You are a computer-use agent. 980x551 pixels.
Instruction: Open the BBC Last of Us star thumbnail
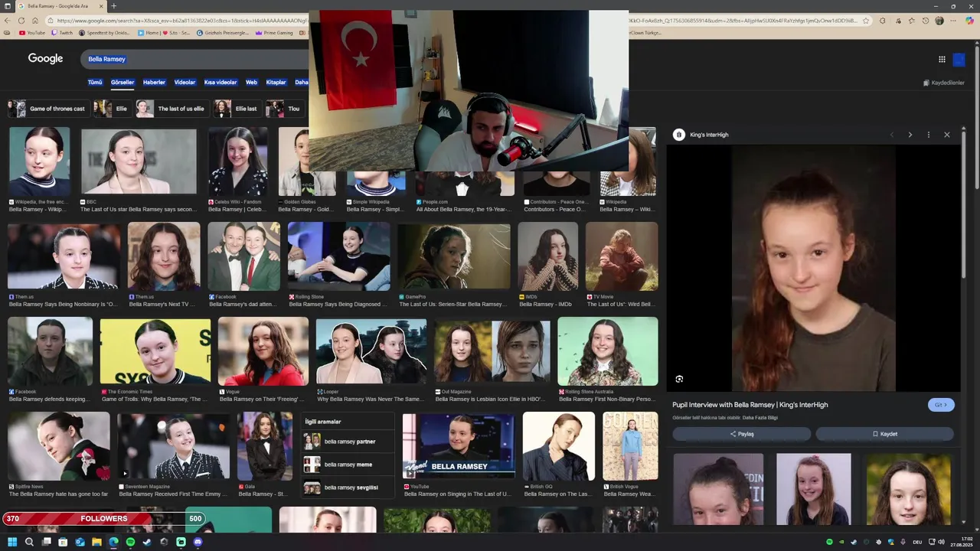pos(139,161)
